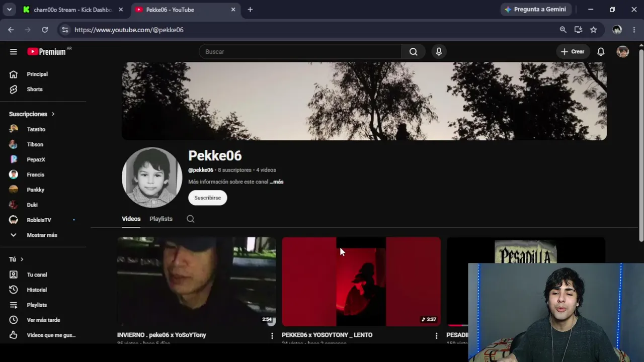This screenshot has height=362, width=644.
Task: Go back to the previous page
Action: pos(11,30)
